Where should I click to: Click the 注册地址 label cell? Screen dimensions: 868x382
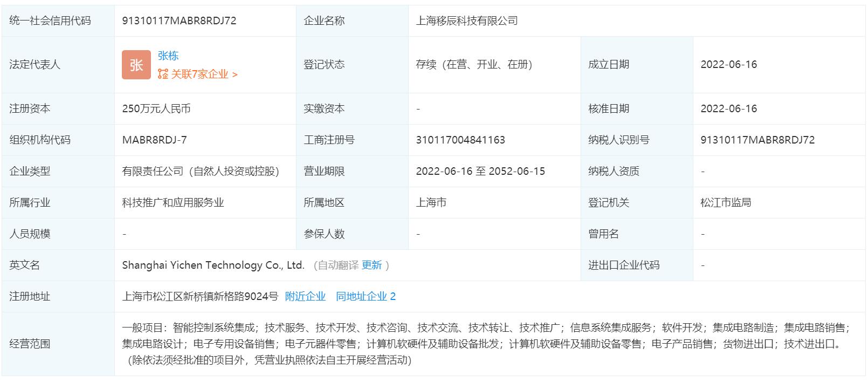click(x=58, y=296)
